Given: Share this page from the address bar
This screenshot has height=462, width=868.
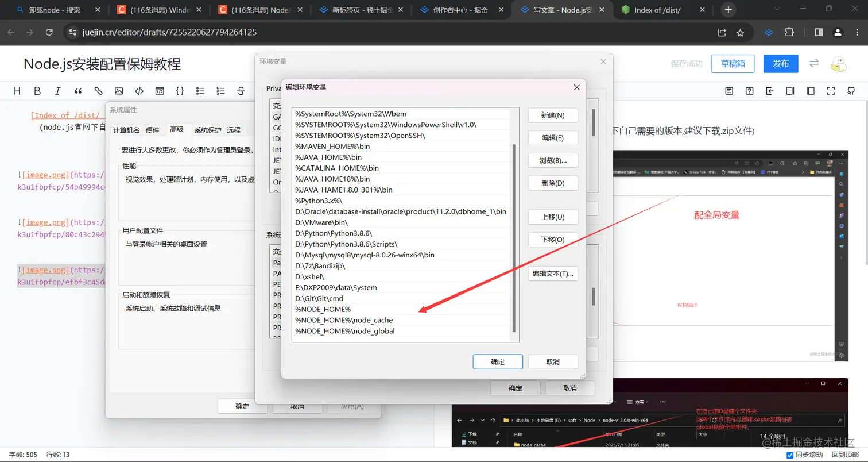Looking at the screenshot, I should pos(722,33).
